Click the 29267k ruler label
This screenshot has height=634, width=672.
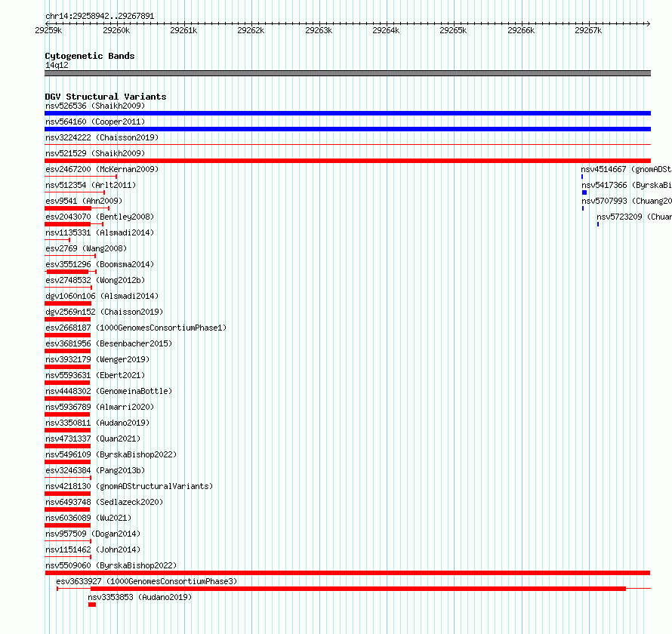[588, 30]
